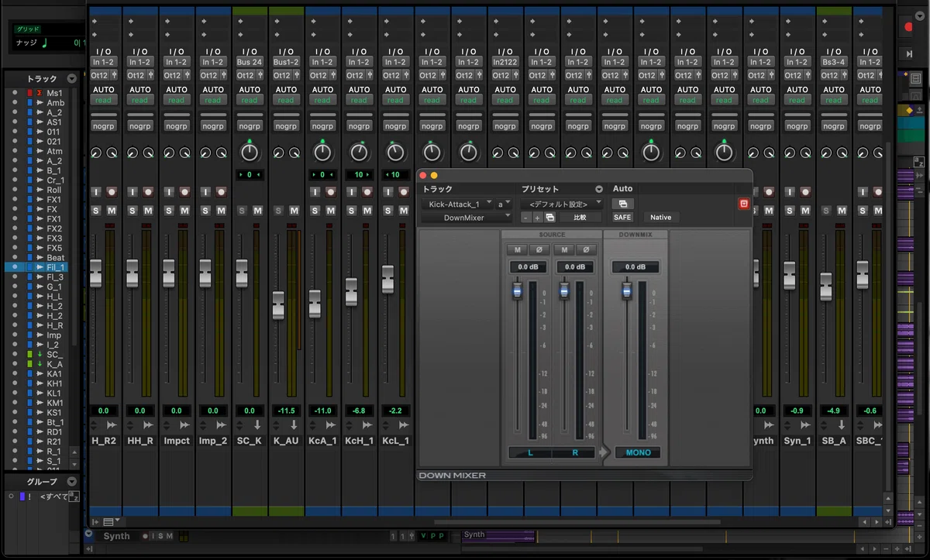
Task: Click the expand side column arrow at mixer bottom
Action: point(95,522)
